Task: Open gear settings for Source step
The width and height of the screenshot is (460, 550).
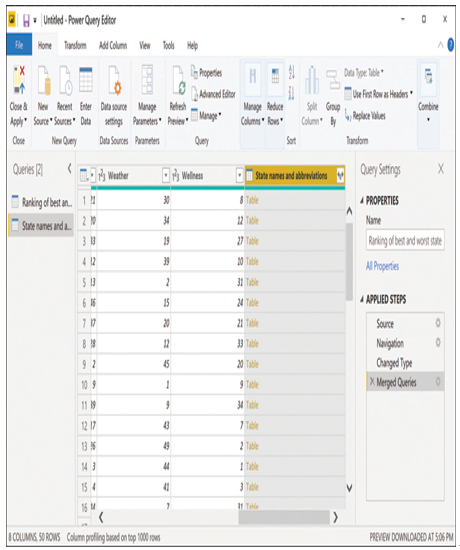Action: coord(438,323)
